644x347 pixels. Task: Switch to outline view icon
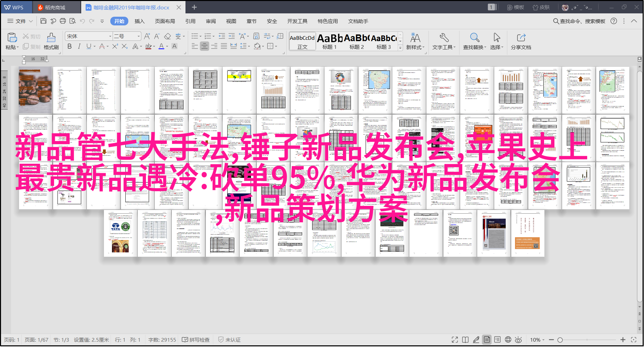point(497,340)
